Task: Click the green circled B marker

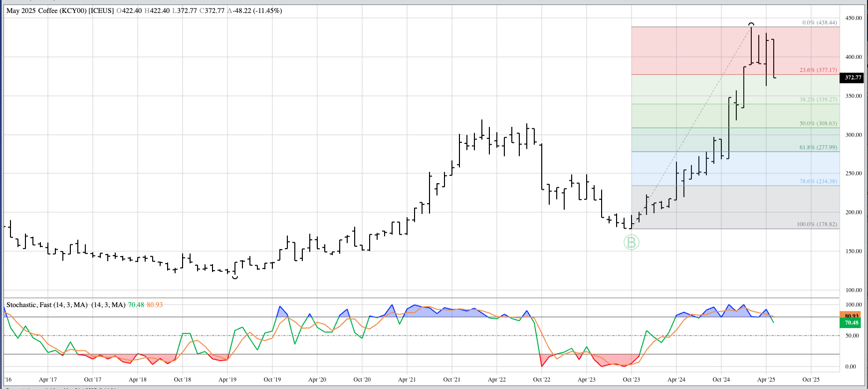Action: pyautogui.click(x=631, y=243)
